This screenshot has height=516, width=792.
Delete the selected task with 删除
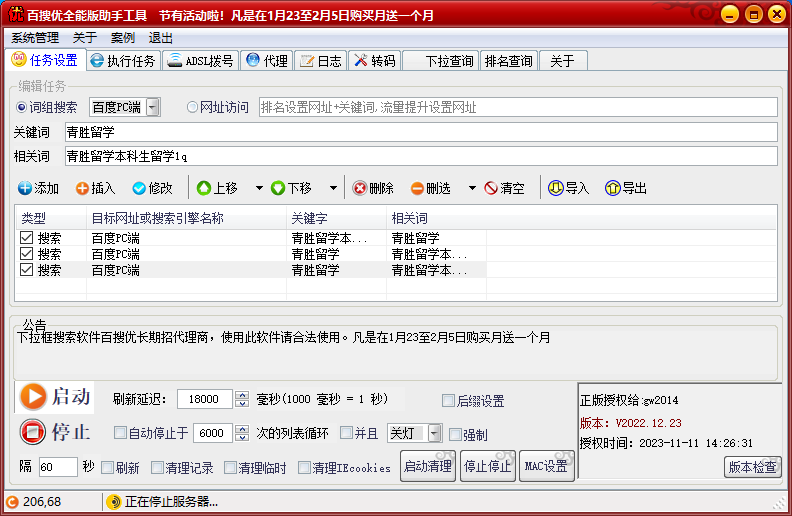[373, 188]
